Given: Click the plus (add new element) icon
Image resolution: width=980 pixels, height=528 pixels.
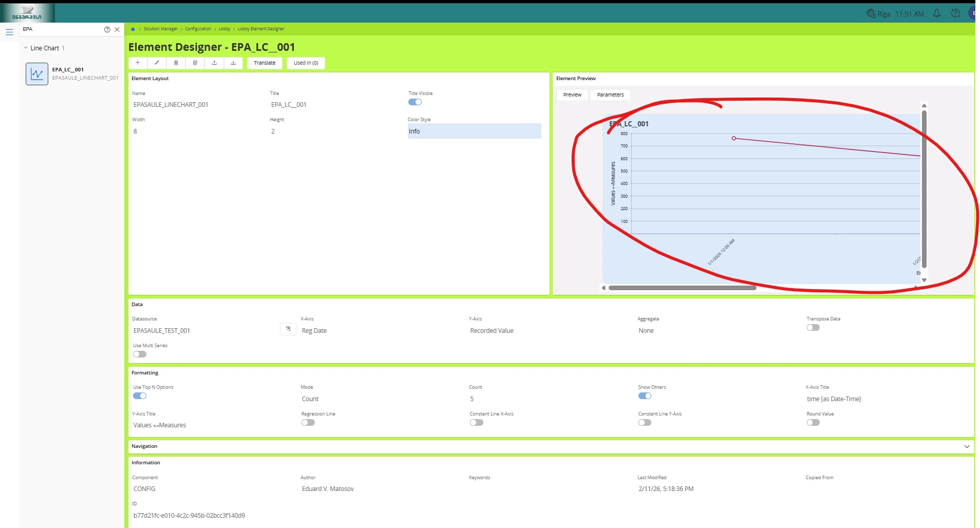Looking at the screenshot, I should coord(138,63).
